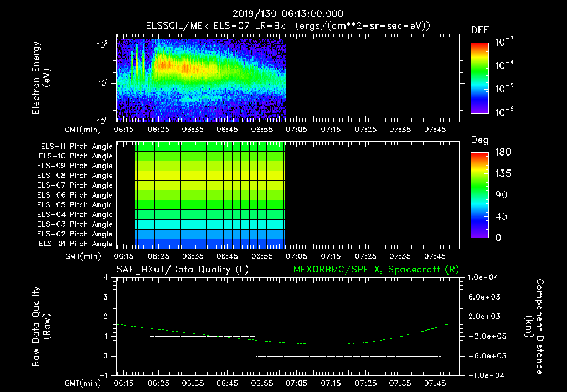Click the '1.0e+04' right axis value

click(x=483, y=277)
